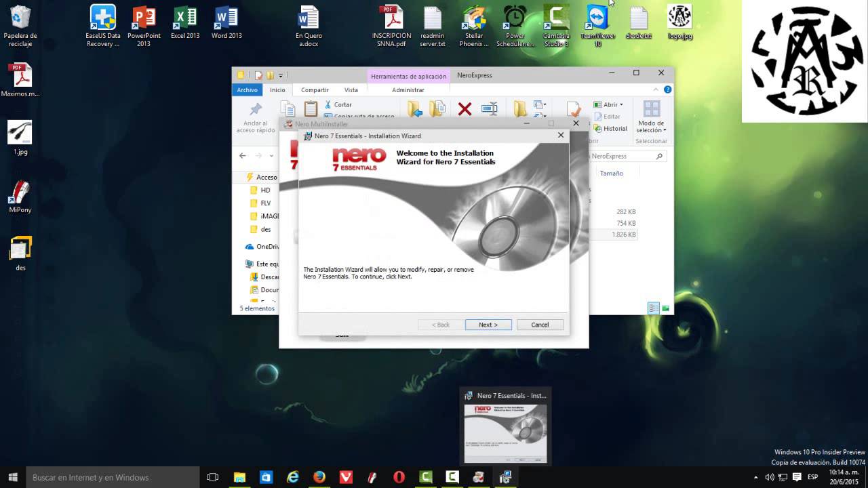The height and width of the screenshot is (488, 868).
Task: Open recent locations dropdown in Explorer
Action: click(x=271, y=156)
